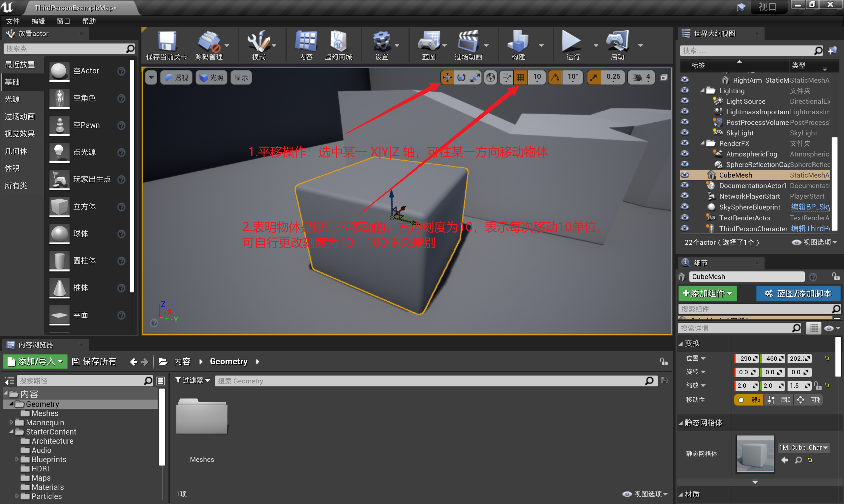
Task: Click Save All (保存所有) in content browser
Action: 95,361
